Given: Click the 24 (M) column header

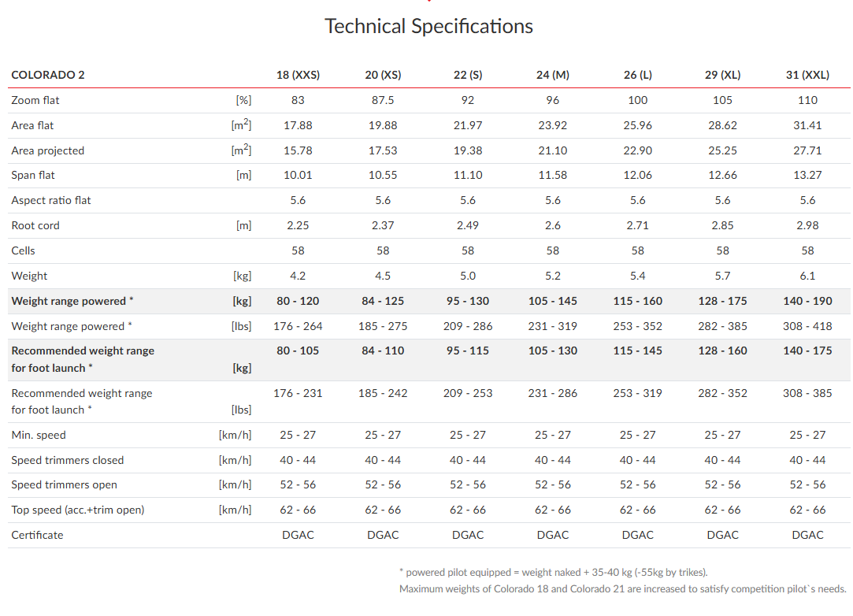Looking at the screenshot, I should click(x=553, y=76).
